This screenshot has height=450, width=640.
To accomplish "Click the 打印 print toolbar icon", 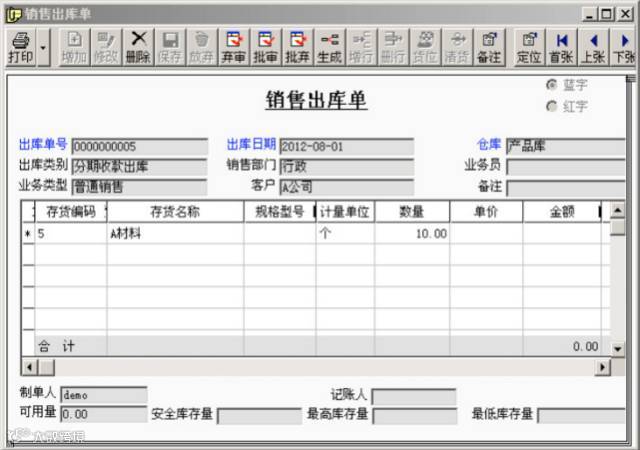I will pos(20,47).
